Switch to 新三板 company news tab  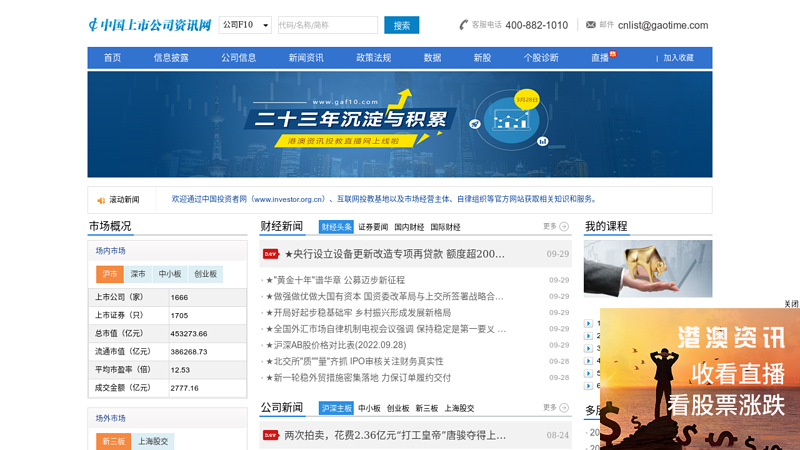click(x=427, y=408)
